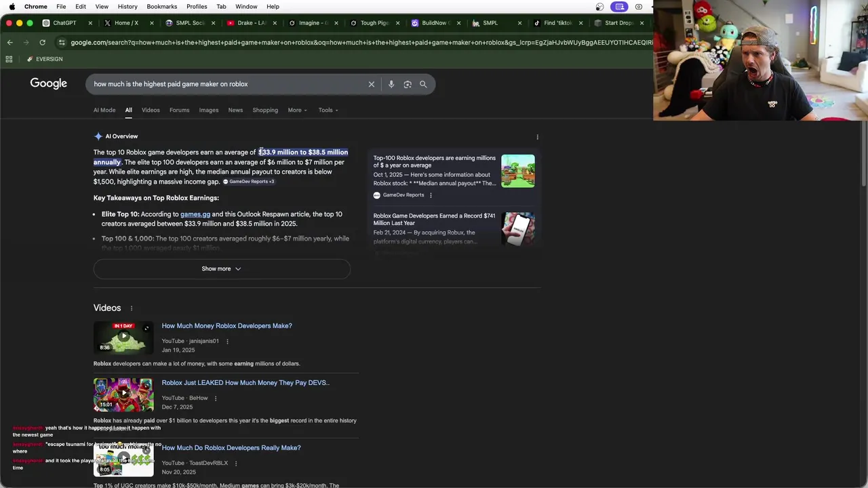This screenshot has height=488, width=868.
Task: Open the Apps grid in bookmarks bar
Action: click(x=9, y=59)
